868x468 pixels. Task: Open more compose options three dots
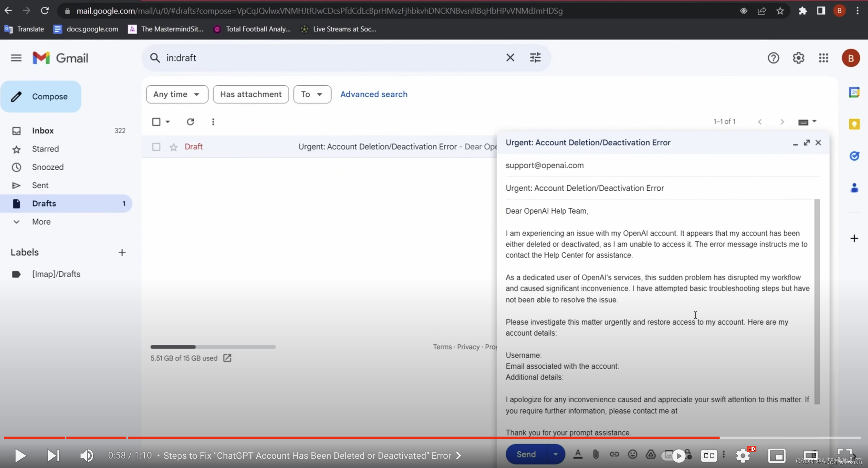coord(724,454)
